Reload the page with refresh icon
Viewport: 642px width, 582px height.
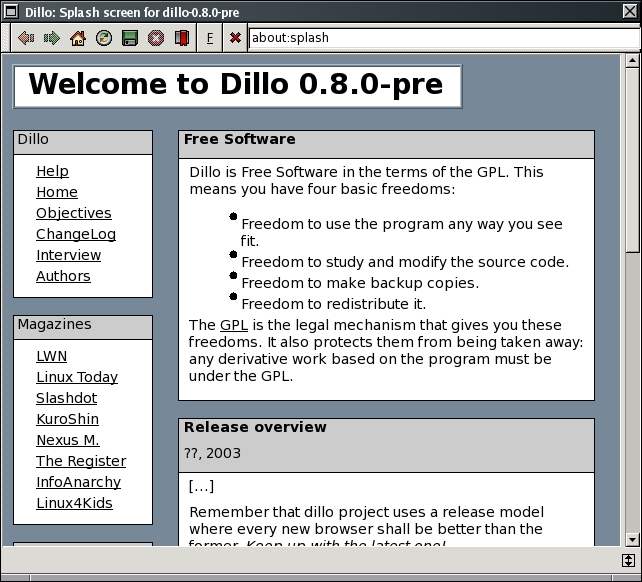click(104, 38)
